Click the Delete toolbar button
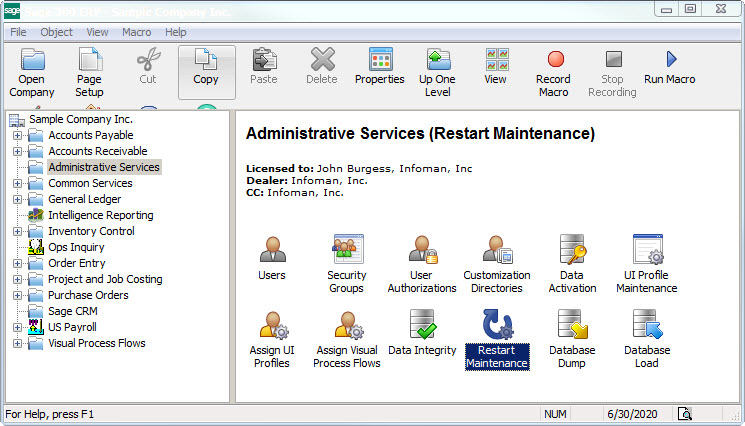Viewport: 745px width, 426px height. pos(322,66)
